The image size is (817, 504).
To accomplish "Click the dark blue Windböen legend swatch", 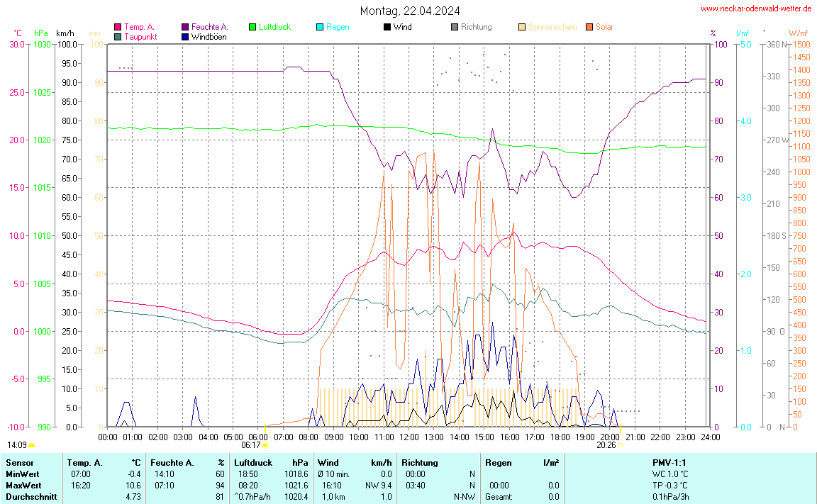I will (x=186, y=36).
